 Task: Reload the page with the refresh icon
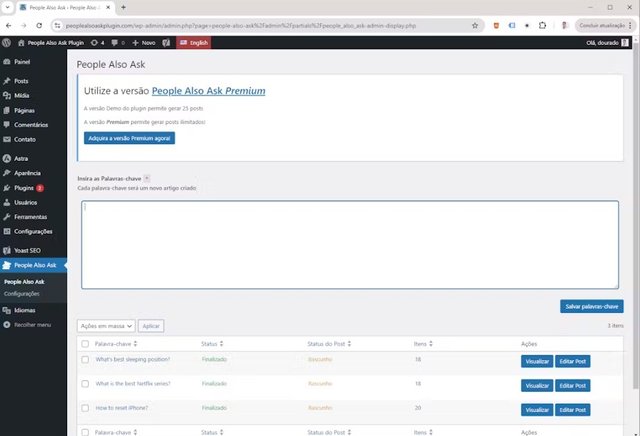[39, 25]
